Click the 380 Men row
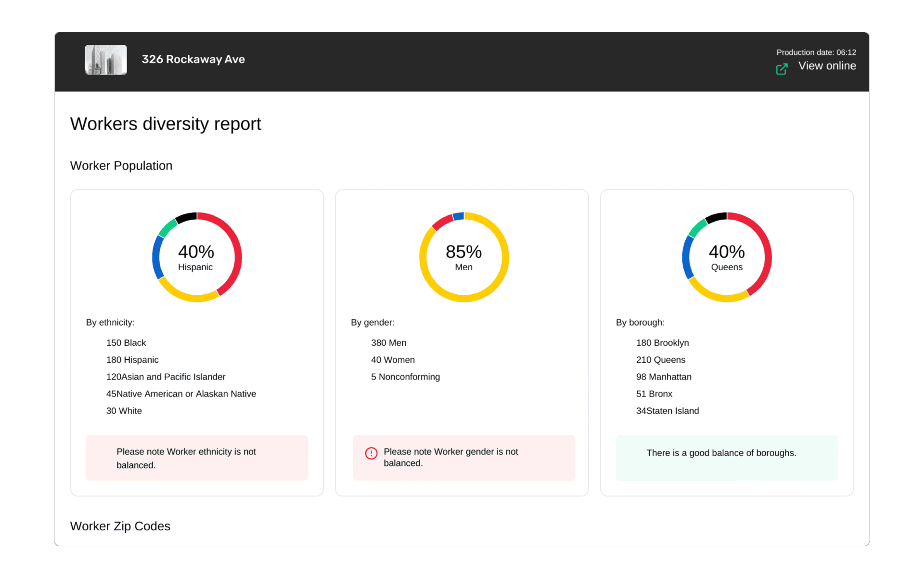Viewport: 924px width, 578px height. (x=388, y=342)
